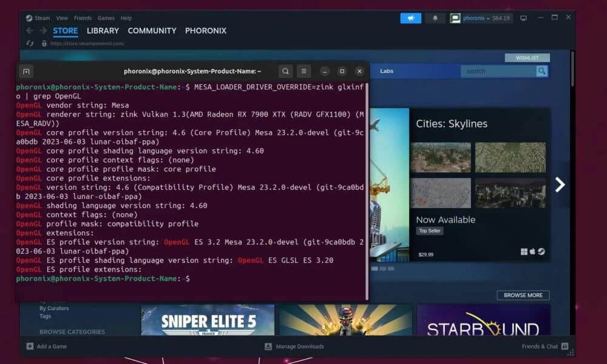Screen dimensions: 607x364
Task: Click the Top Seller tag
Action: tap(430, 231)
